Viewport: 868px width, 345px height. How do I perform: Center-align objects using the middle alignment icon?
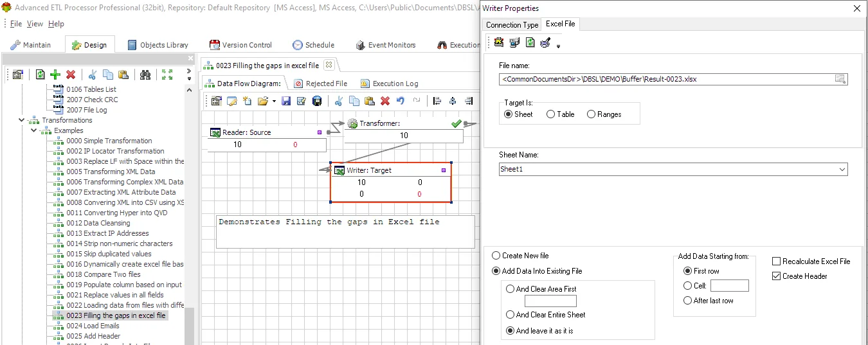[x=453, y=101]
